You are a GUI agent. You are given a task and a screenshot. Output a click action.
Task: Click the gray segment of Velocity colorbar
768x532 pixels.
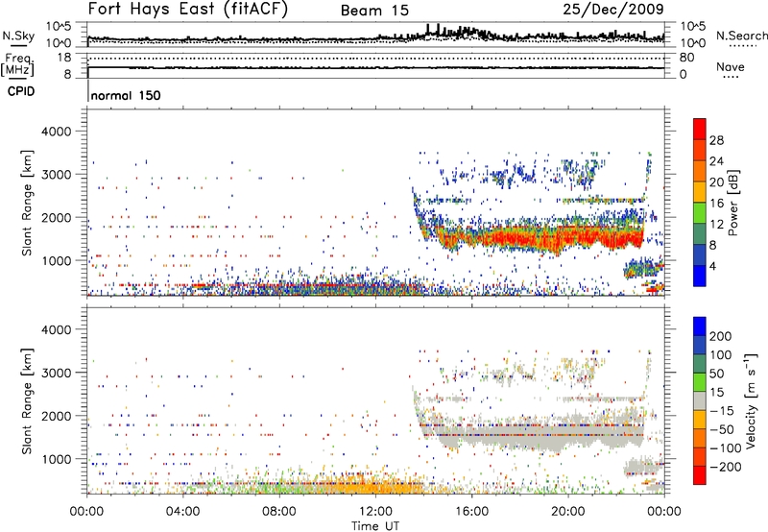click(700, 400)
